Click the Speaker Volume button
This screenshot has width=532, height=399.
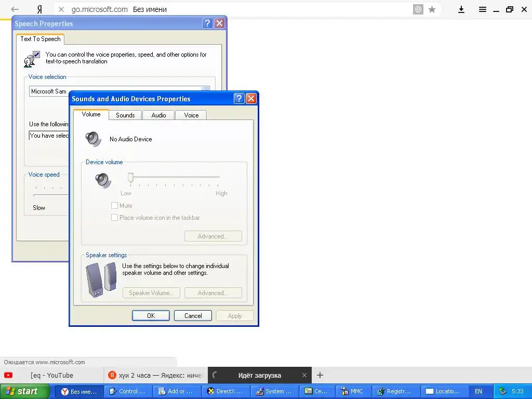[151, 293]
